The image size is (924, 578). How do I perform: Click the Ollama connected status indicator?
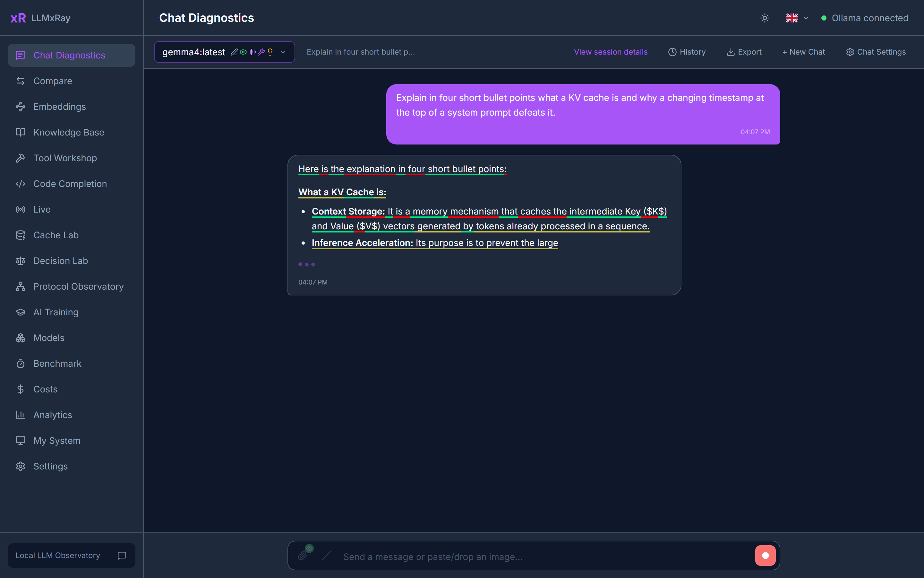865,18
